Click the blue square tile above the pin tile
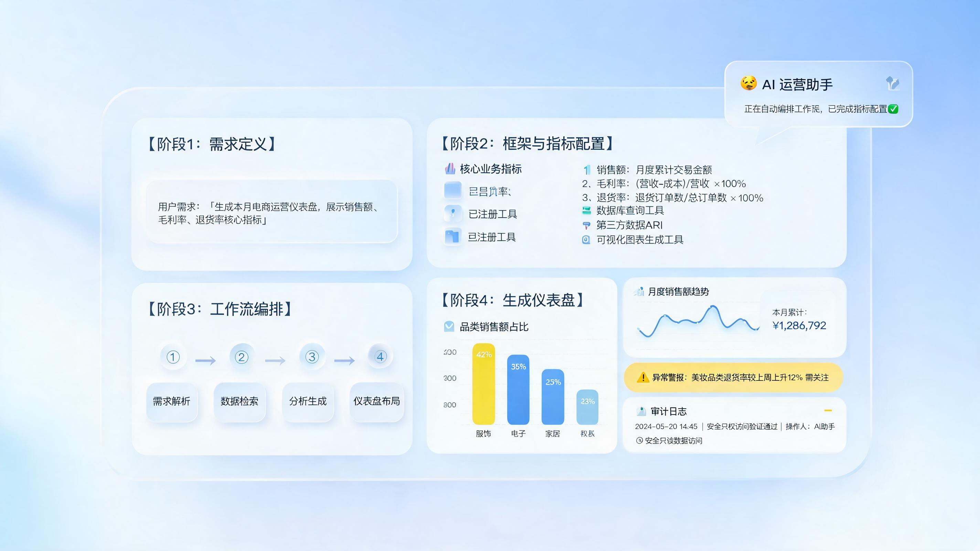This screenshot has height=551, width=980. pyautogui.click(x=453, y=190)
